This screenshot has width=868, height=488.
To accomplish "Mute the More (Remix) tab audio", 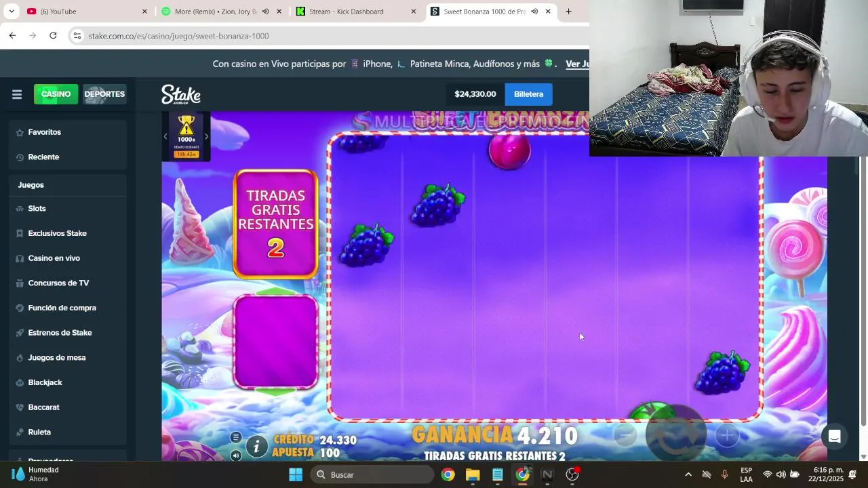I will pos(265,12).
